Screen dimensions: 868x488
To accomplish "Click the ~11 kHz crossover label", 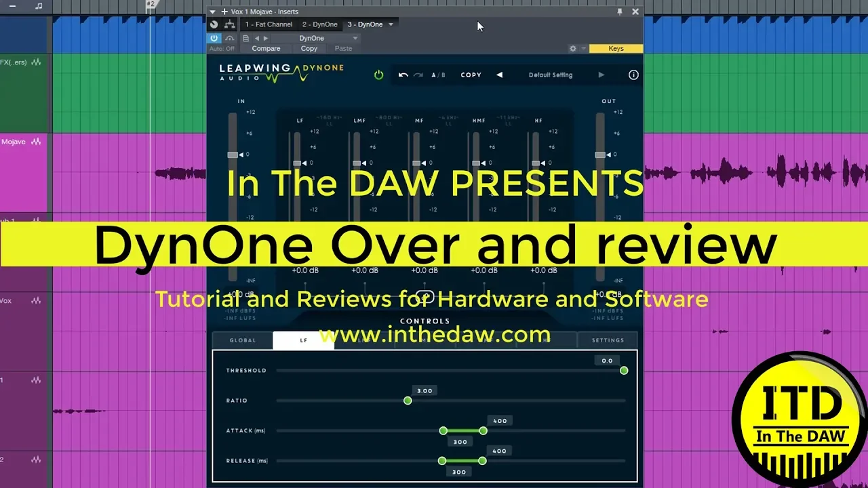I will point(509,118).
